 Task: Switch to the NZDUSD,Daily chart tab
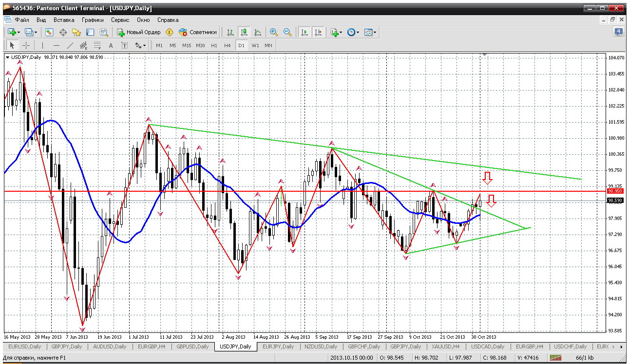pos(321,346)
